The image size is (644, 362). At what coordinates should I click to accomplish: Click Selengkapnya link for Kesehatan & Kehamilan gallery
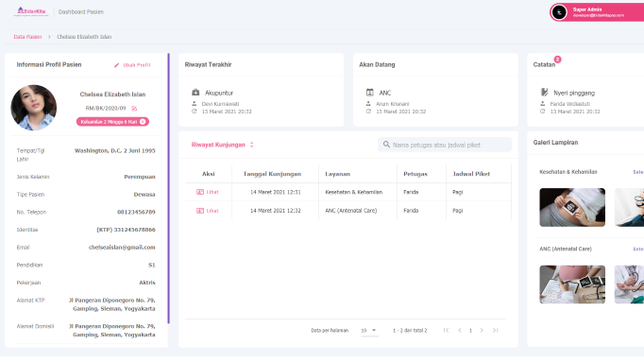638,172
